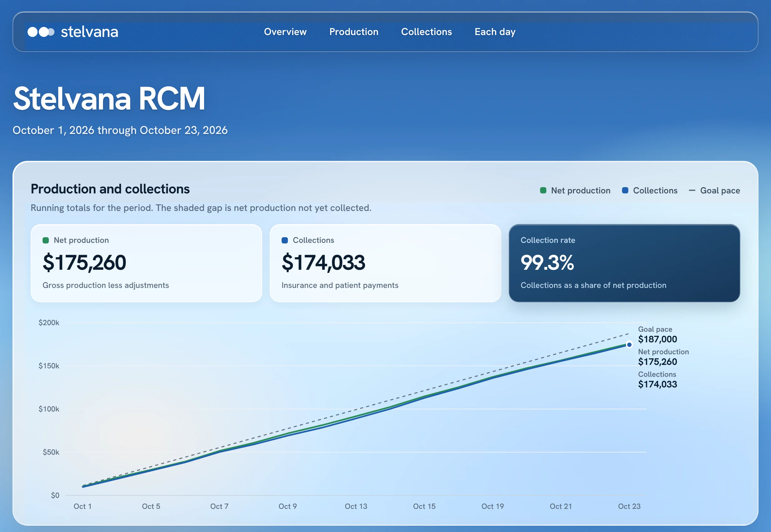
Task: Click the Oct 9 x-axis label
Action: (x=288, y=506)
